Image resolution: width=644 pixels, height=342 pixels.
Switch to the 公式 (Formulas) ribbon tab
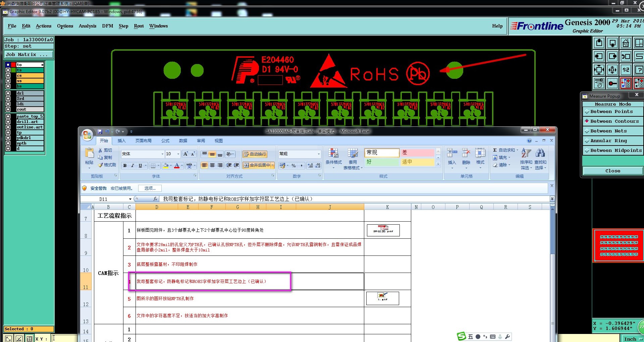tap(165, 141)
